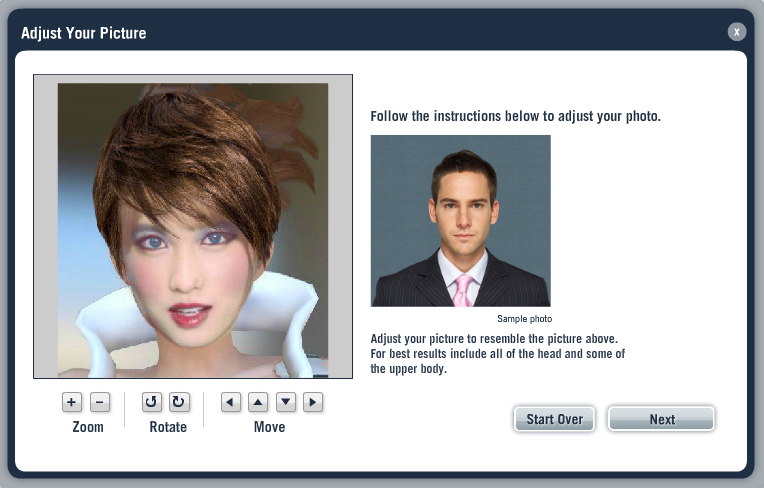Click the 'Sample photo' caption
The image size is (764, 488).
(524, 319)
